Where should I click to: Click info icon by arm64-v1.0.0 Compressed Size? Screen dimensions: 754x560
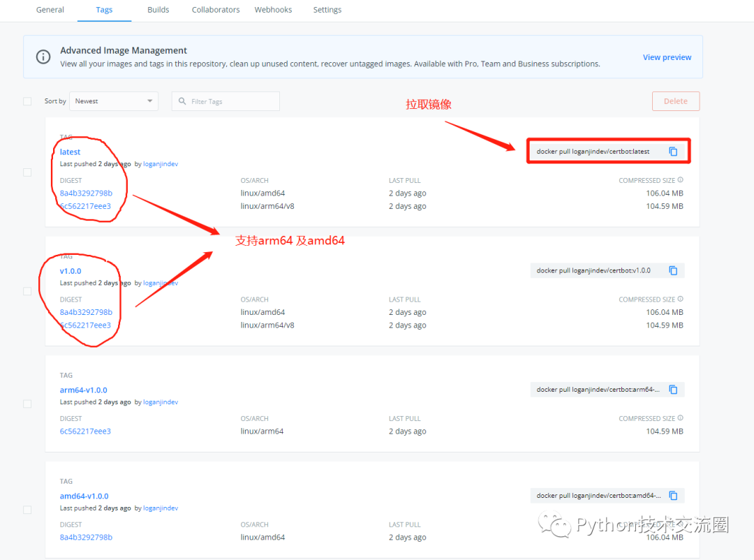coord(681,418)
